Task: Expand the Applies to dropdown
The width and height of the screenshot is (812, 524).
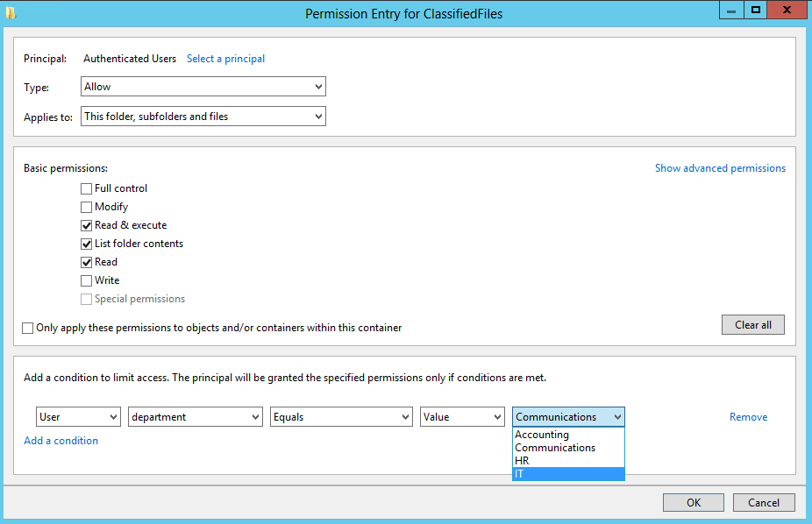Action: [x=203, y=117]
